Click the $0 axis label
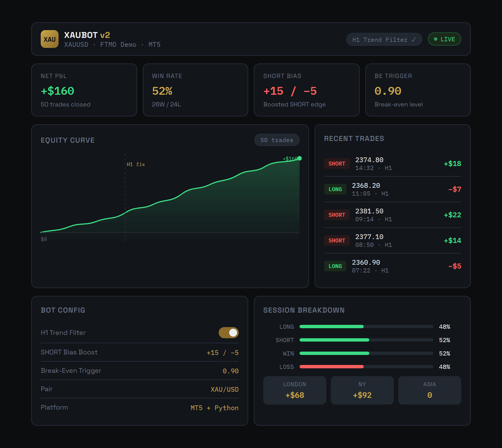502x448 pixels. [x=44, y=239]
